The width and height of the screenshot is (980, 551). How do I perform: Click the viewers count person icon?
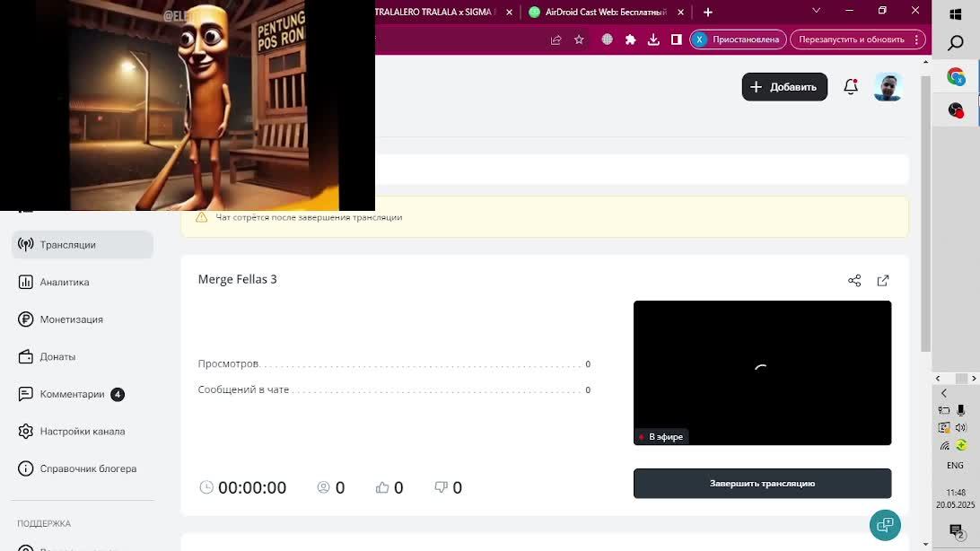pyautogui.click(x=323, y=487)
